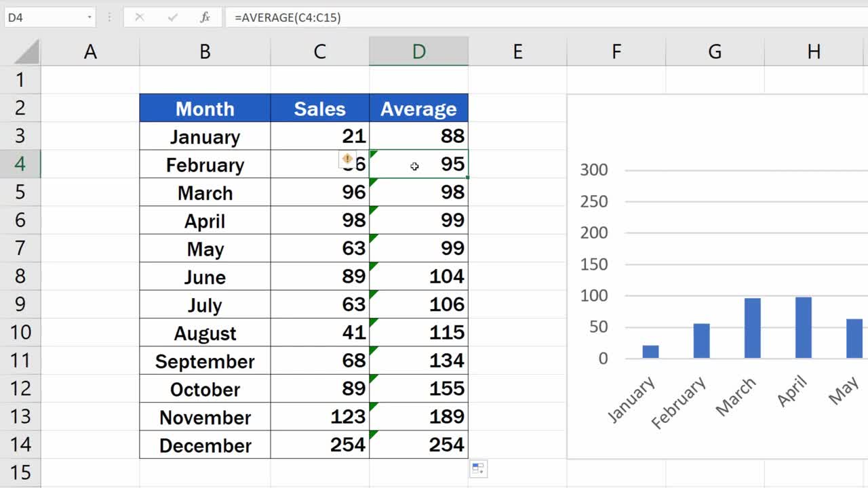The height and width of the screenshot is (488, 868).
Task: Click average value 106 for July
Action: [418, 304]
